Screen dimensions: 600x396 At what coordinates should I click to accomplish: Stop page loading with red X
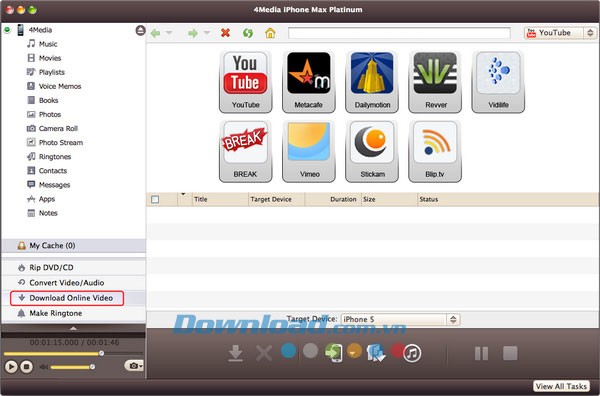(225, 33)
